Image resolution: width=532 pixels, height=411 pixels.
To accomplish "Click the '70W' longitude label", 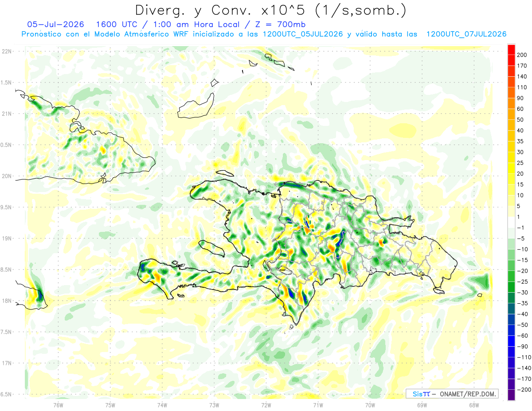I will [370, 404].
